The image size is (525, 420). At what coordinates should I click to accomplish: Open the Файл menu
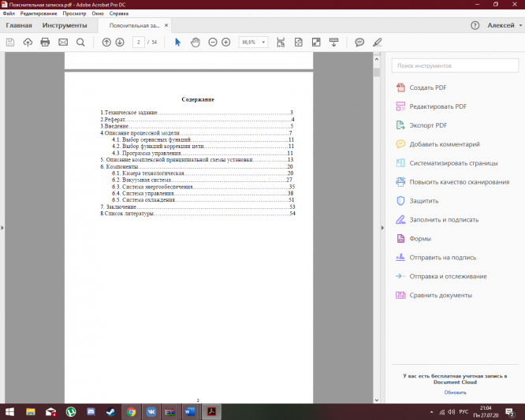(9, 13)
